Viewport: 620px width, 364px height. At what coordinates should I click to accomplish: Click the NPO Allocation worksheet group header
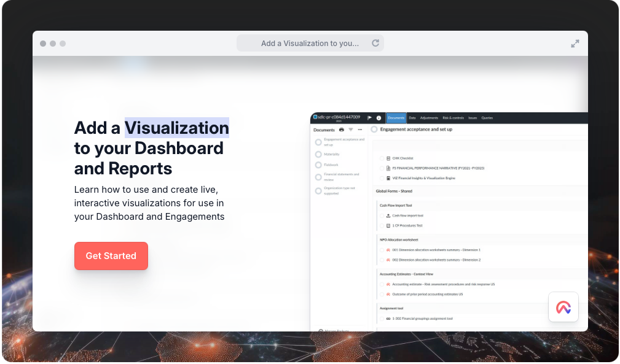399,239
